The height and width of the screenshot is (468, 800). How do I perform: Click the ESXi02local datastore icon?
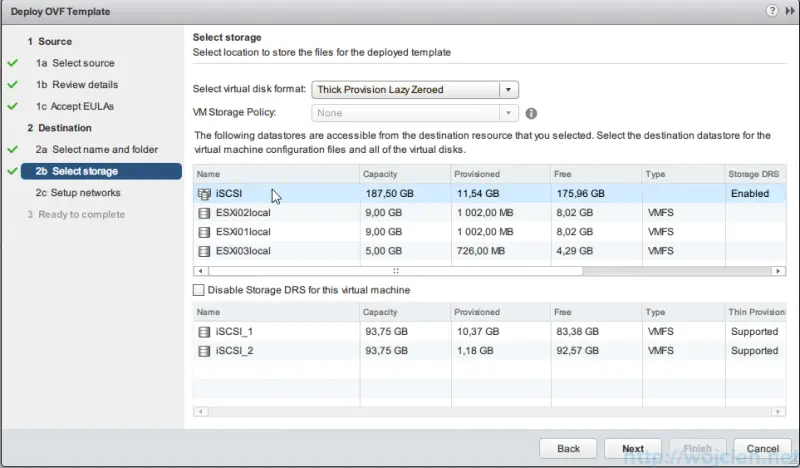point(204,213)
